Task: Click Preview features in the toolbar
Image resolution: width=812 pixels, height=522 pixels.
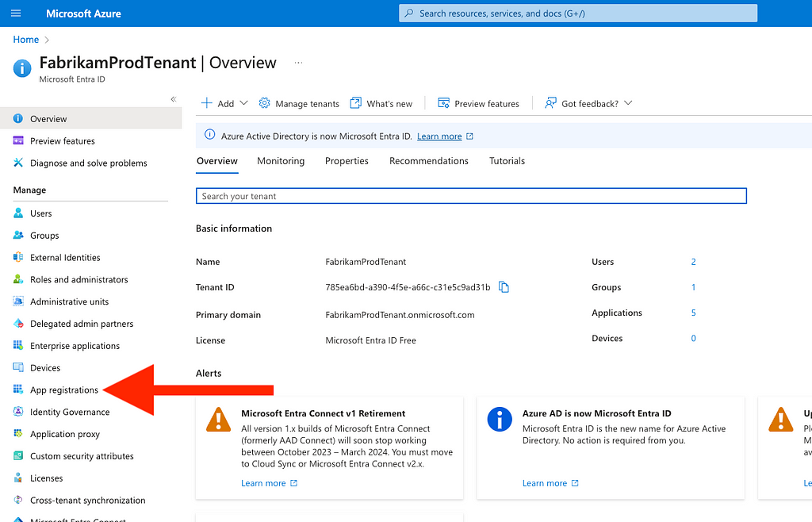Action: click(478, 104)
